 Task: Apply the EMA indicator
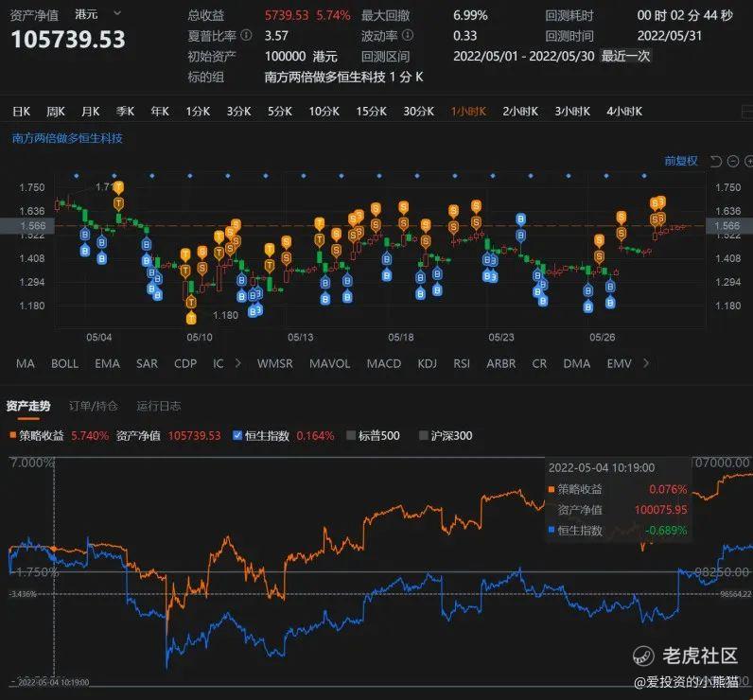[x=108, y=363]
